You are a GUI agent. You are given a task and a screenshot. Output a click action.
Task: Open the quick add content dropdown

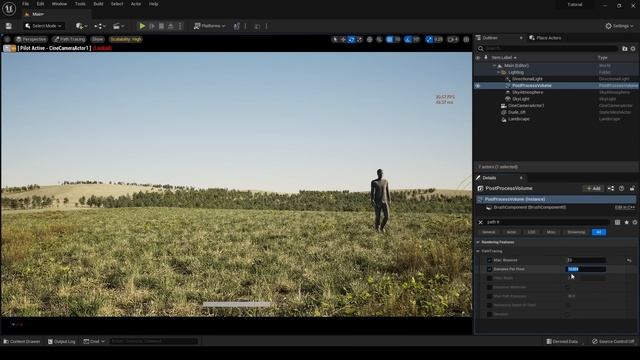[81, 26]
